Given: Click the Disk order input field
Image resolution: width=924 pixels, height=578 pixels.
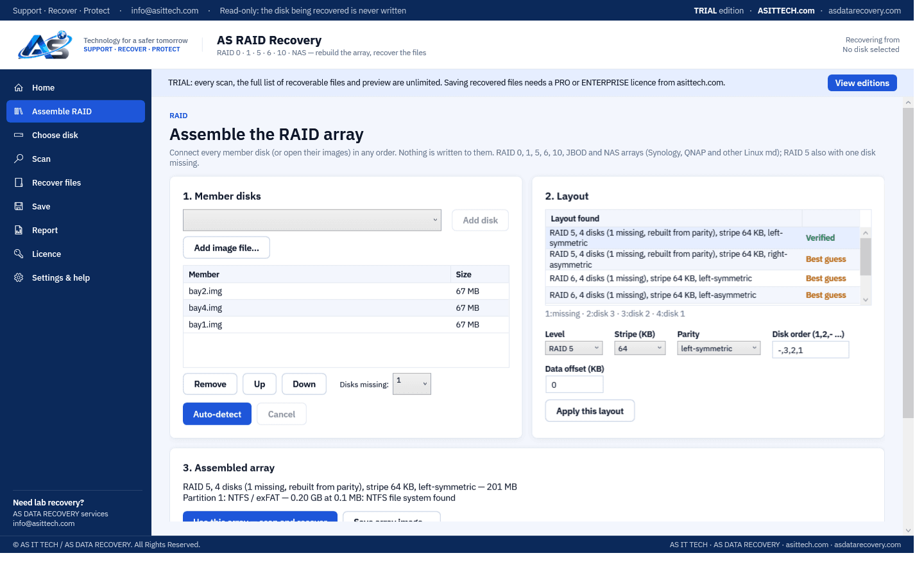Looking at the screenshot, I should click(x=810, y=350).
